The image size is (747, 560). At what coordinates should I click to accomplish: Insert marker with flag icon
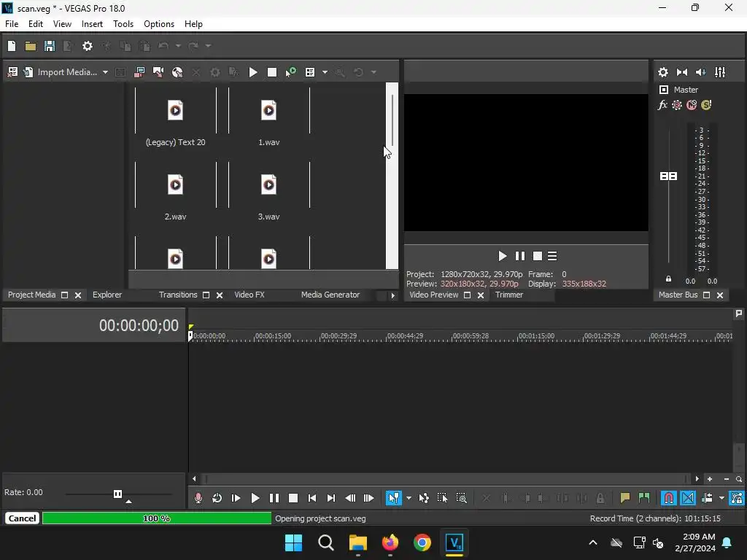tap(624, 498)
